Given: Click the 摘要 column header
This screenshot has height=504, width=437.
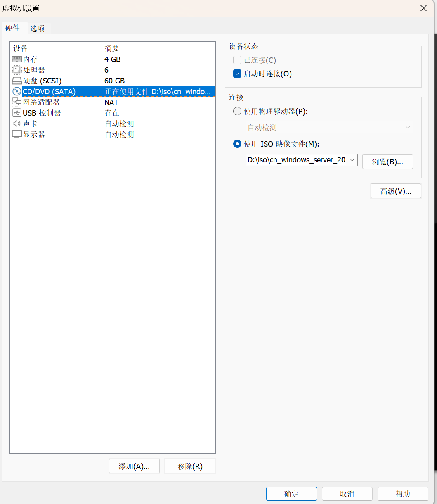Looking at the screenshot, I should coord(158,48).
